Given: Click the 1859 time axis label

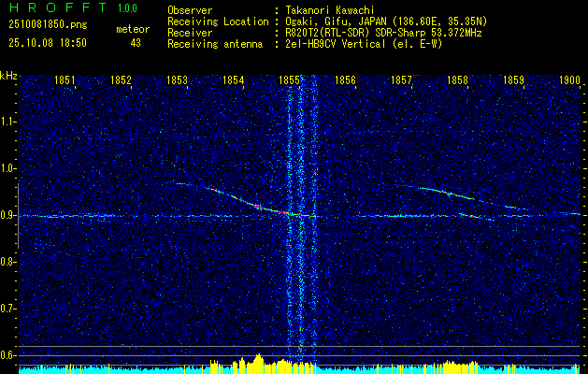Looking at the screenshot, I should (513, 80).
